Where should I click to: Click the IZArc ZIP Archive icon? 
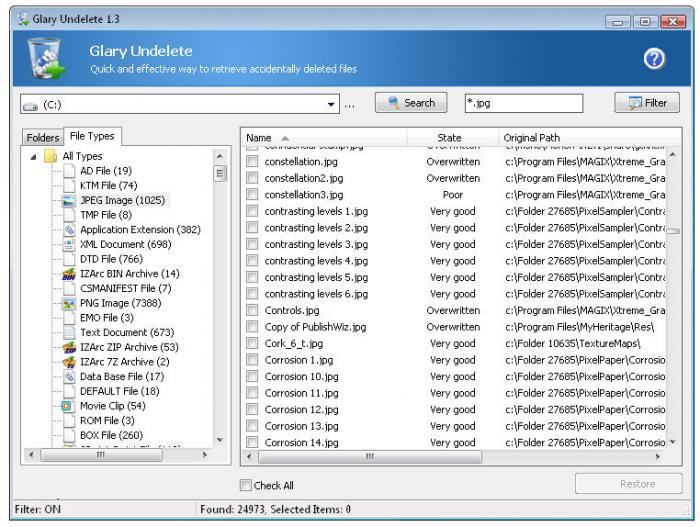[x=69, y=347]
